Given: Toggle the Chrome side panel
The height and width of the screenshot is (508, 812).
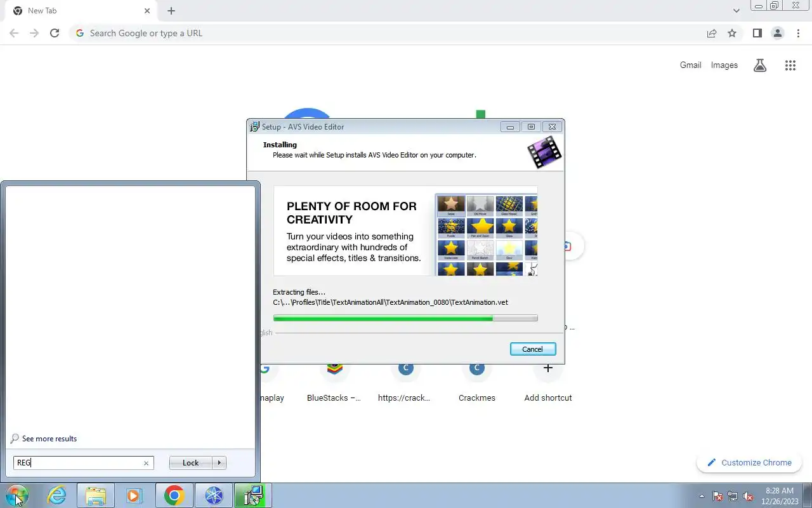Looking at the screenshot, I should pos(757,33).
